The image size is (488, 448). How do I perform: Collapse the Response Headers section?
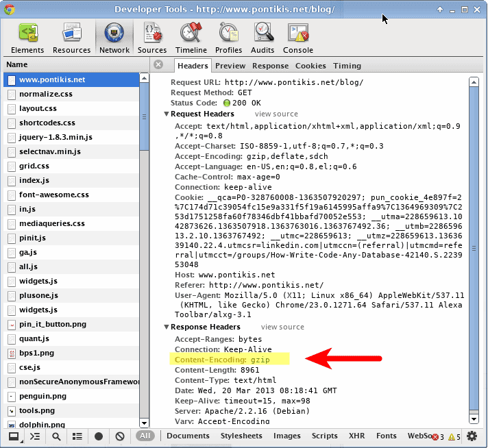click(167, 327)
